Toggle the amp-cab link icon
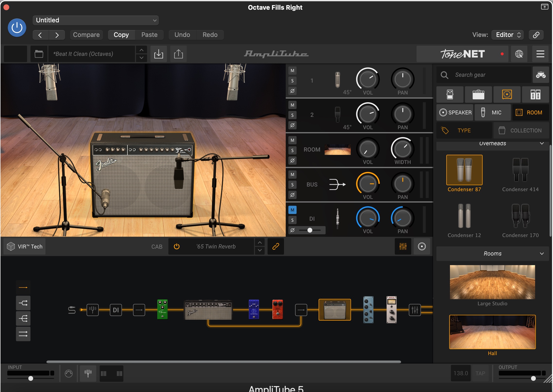Screen dimensions: 553x392 (276, 247)
